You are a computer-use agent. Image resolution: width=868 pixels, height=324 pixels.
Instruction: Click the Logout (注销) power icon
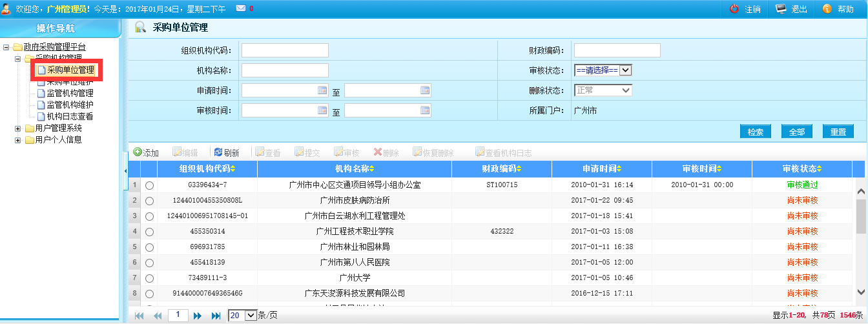[734, 9]
